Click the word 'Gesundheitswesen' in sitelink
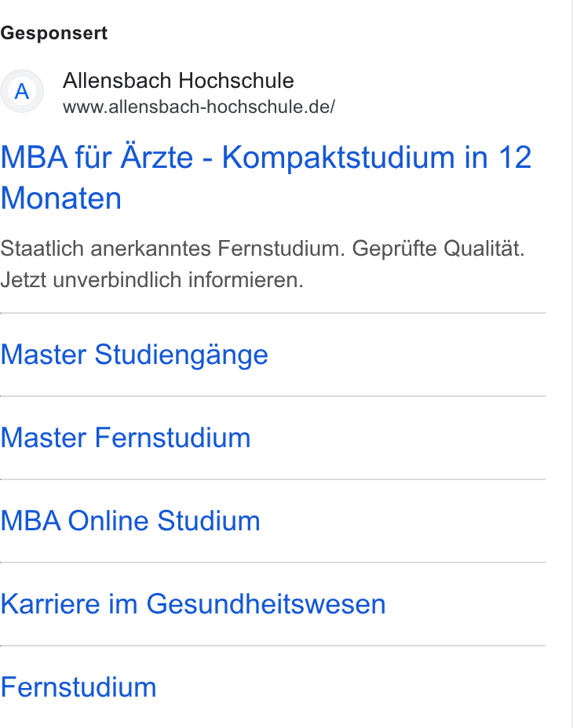 [266, 603]
